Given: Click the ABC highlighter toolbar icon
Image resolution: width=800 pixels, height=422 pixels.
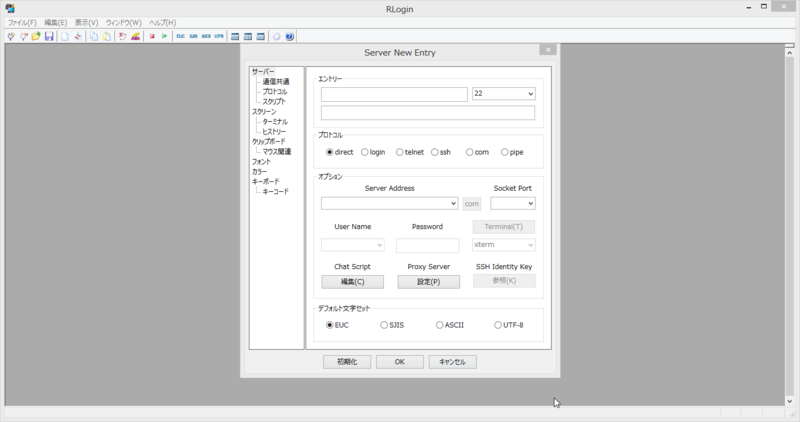Looking at the screenshot, I should 135,36.
